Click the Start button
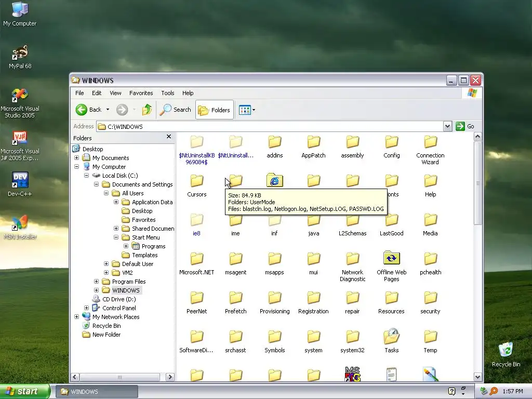 point(25,391)
